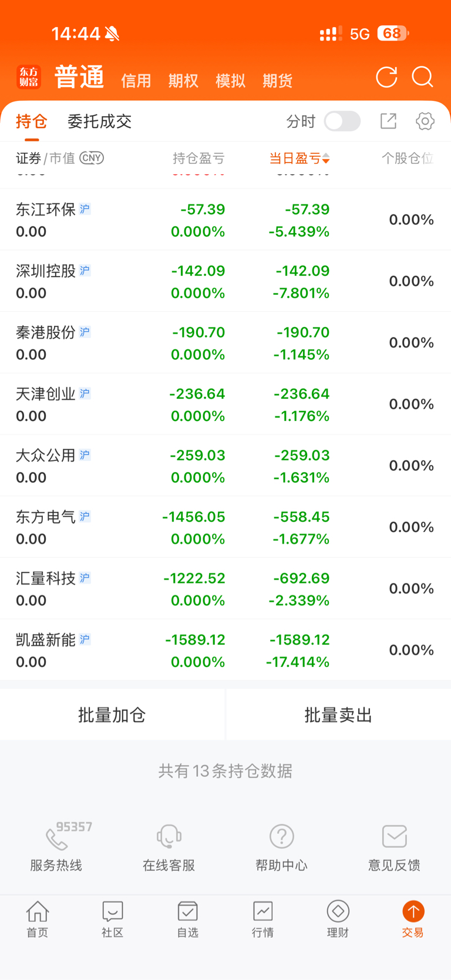Open the search magnifier icon
Screen dimensions: 451x980
(422, 77)
